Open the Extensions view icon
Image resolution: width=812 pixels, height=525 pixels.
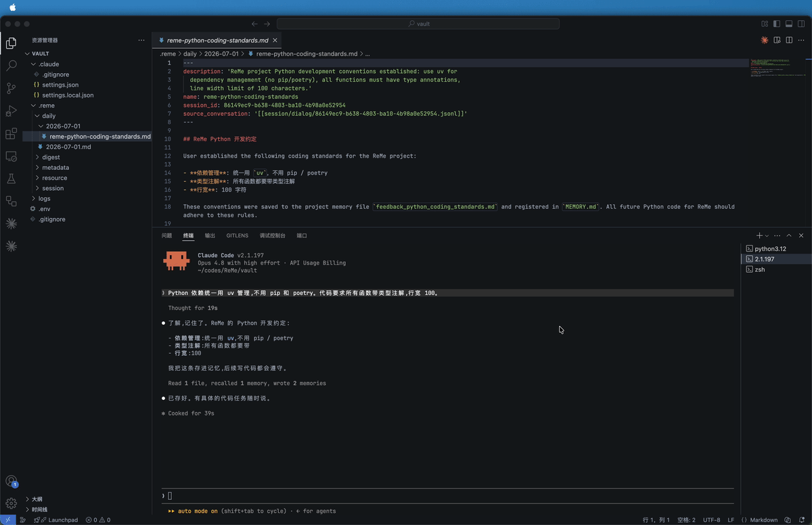[11, 134]
